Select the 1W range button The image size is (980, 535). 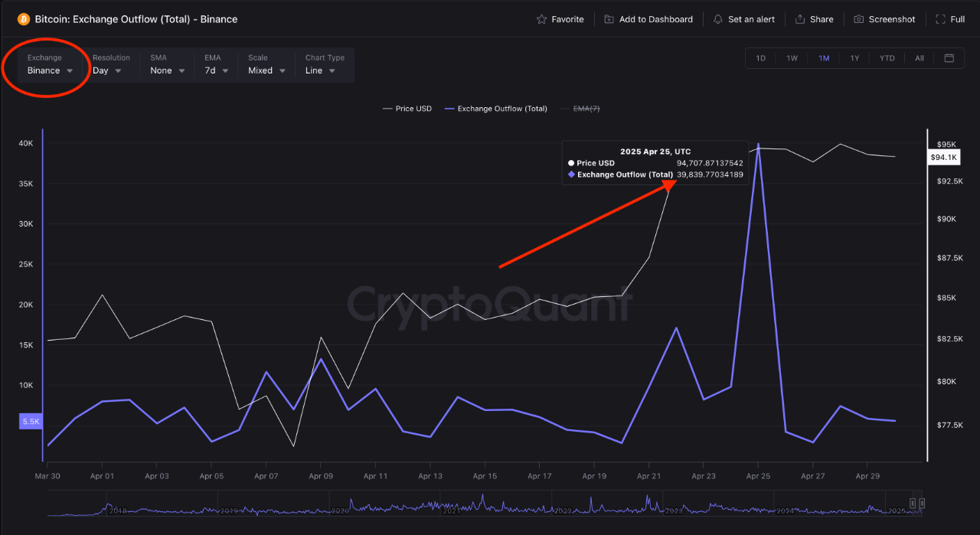792,57
